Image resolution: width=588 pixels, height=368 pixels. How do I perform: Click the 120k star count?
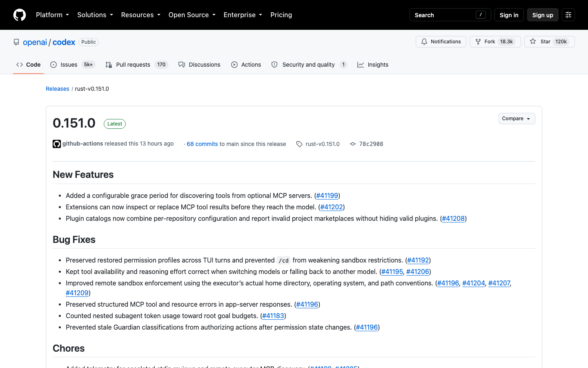561,42
